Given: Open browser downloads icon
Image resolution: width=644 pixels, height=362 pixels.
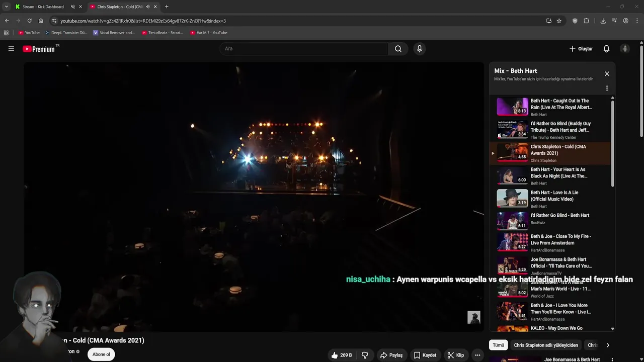Looking at the screenshot, I should 603,21.
